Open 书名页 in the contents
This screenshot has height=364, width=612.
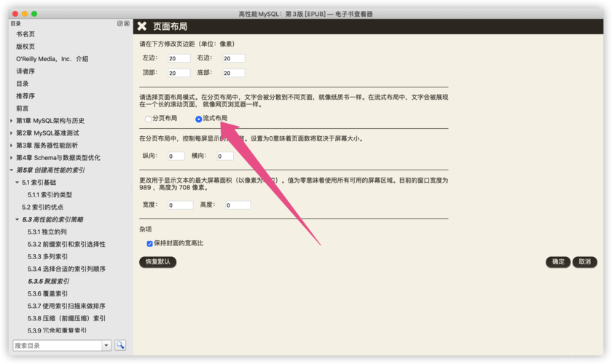[25, 34]
